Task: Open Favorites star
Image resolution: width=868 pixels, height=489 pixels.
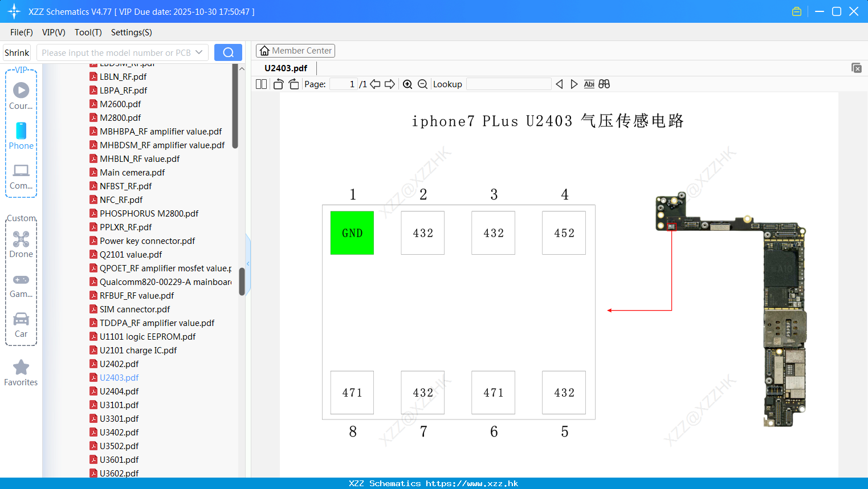Action: pyautogui.click(x=21, y=373)
